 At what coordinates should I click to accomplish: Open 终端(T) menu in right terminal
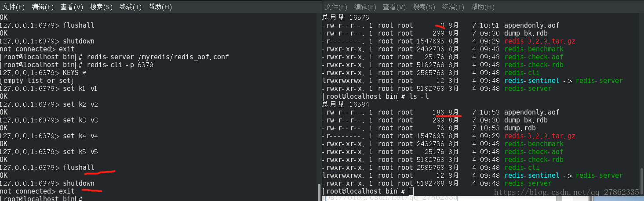pos(453,7)
